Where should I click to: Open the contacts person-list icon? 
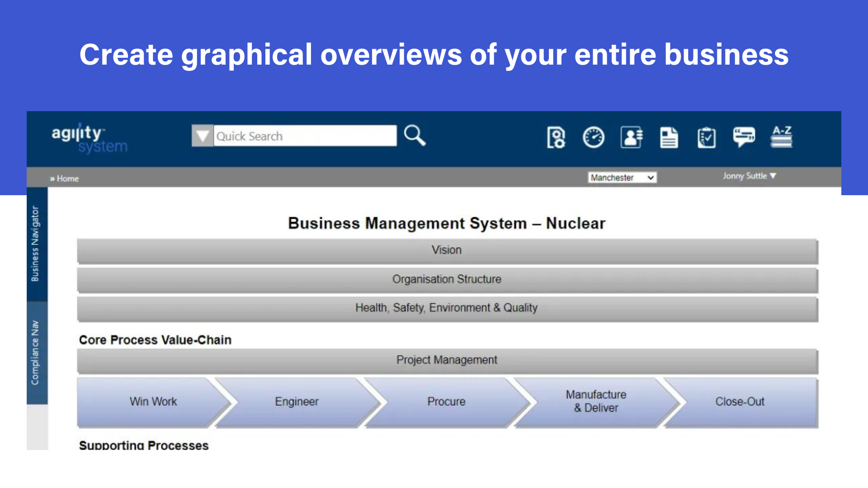click(x=631, y=137)
